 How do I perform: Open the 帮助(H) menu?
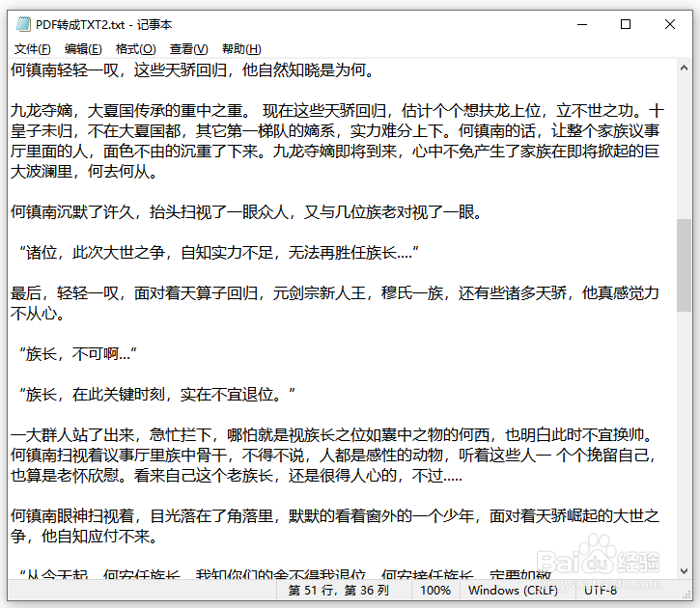(x=241, y=48)
